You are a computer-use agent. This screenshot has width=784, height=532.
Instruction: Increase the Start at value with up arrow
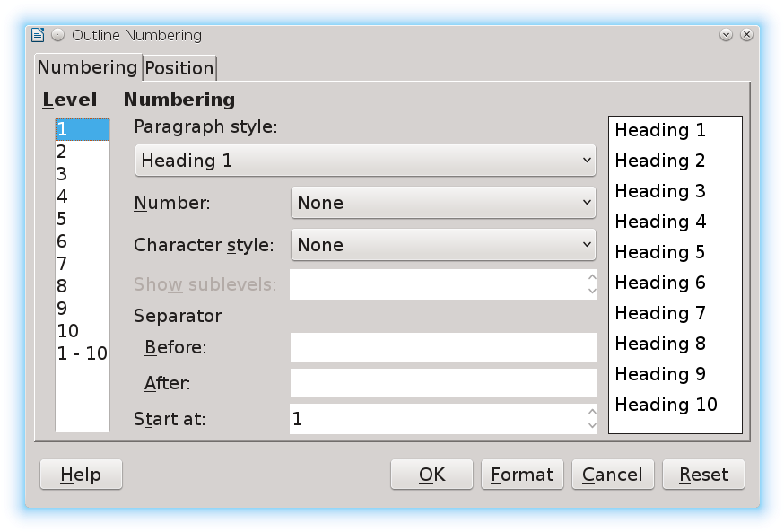(x=591, y=413)
